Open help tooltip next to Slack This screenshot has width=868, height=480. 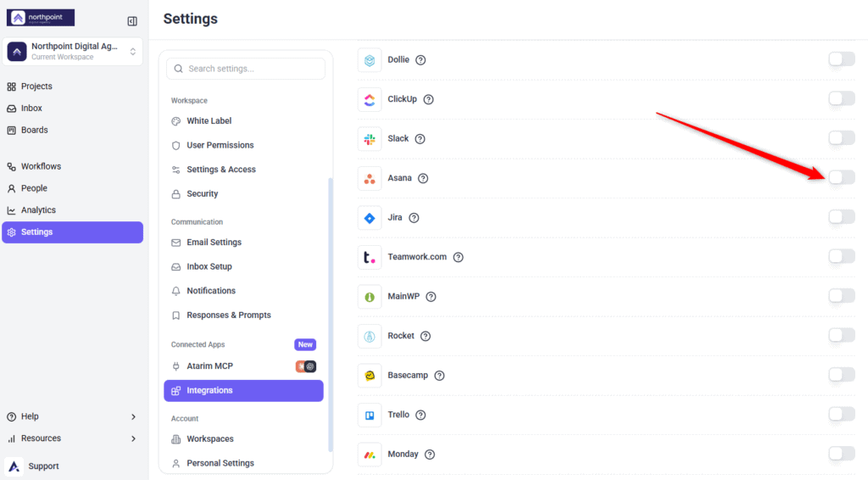420,139
